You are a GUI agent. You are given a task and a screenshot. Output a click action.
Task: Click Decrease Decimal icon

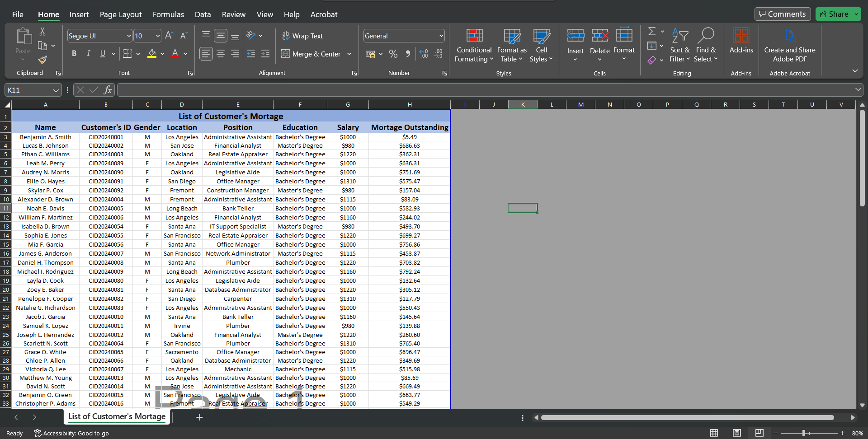[x=438, y=54]
